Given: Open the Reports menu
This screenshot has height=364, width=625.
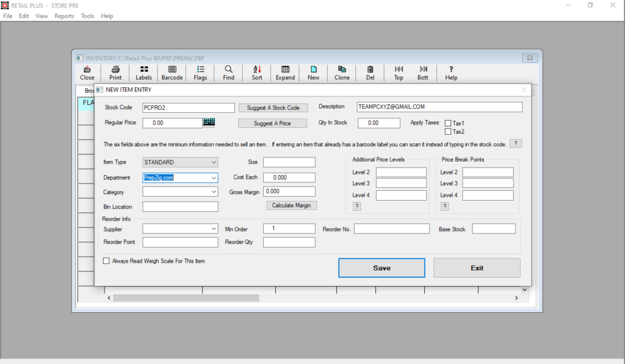Looking at the screenshot, I should (64, 16).
